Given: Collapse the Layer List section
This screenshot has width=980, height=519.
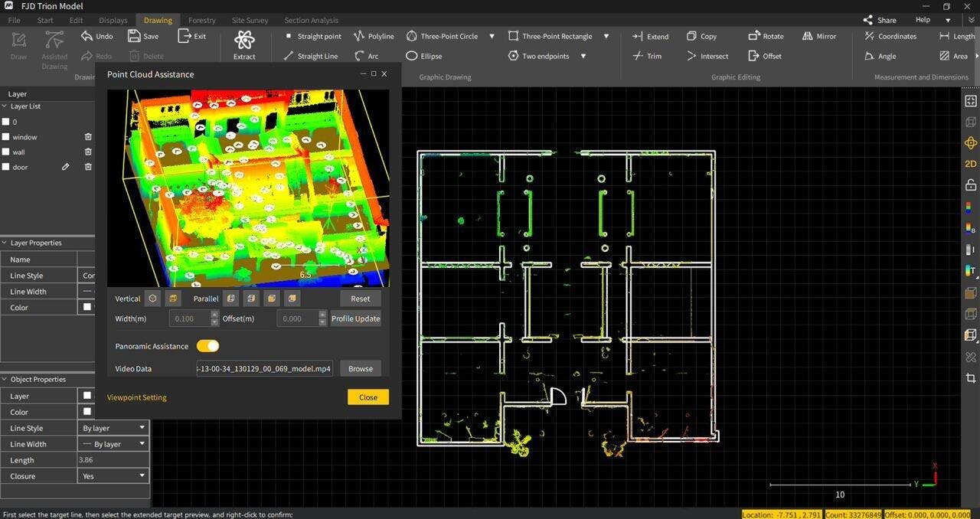Looking at the screenshot, I should click(x=5, y=106).
